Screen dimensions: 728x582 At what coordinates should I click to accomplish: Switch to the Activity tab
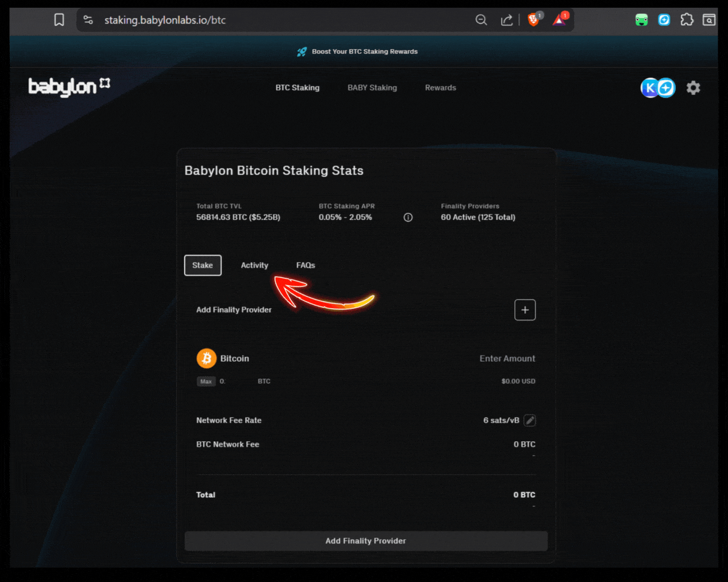254,265
